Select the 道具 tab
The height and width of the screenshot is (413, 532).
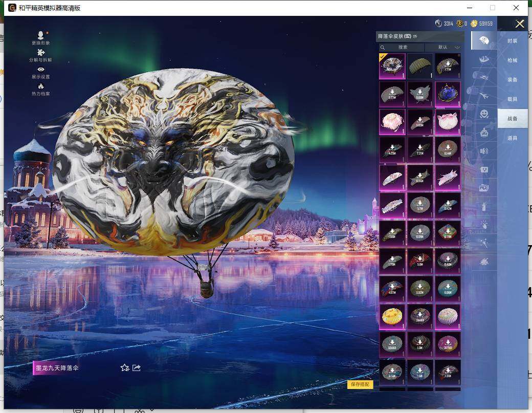(513, 138)
